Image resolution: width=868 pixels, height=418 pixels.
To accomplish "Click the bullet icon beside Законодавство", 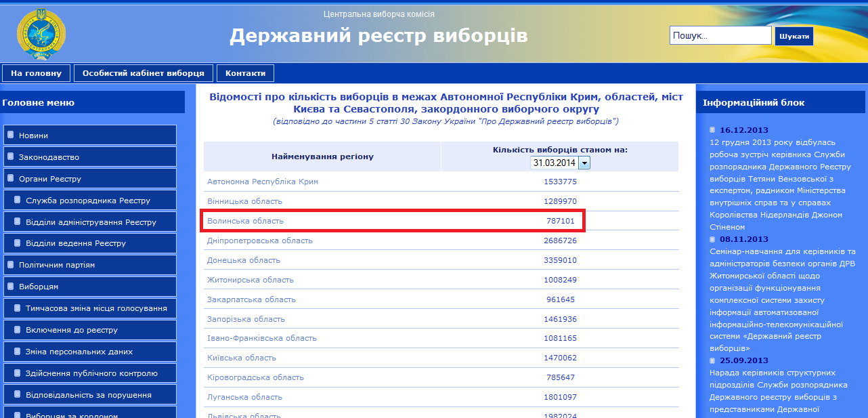I will tap(11, 156).
